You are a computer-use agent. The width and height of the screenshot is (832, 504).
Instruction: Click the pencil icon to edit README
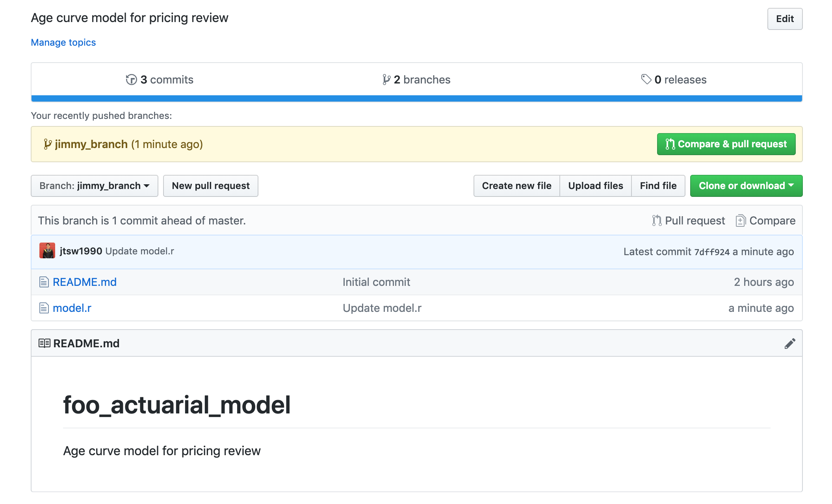tap(789, 343)
